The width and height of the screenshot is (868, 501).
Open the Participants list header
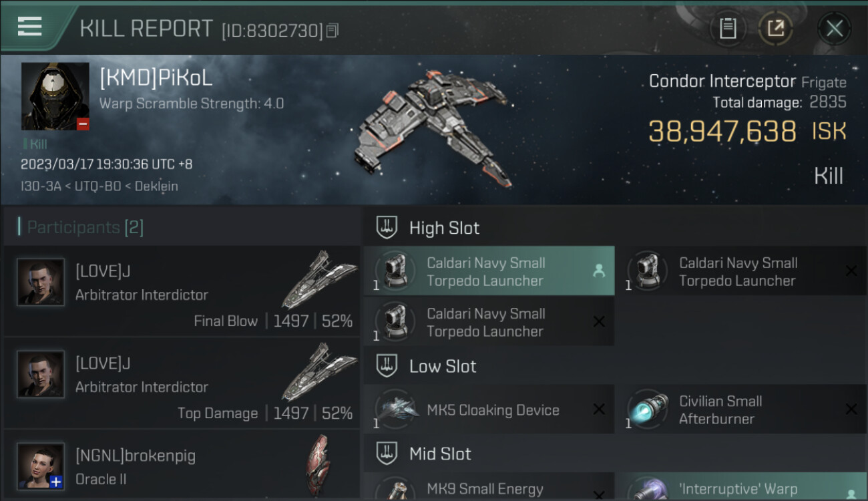pyautogui.click(x=85, y=227)
